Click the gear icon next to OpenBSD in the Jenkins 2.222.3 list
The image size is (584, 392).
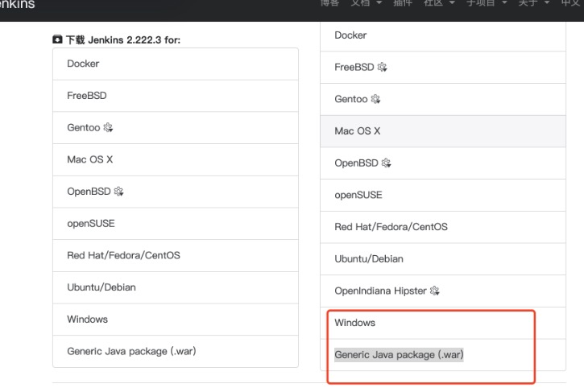pos(118,192)
